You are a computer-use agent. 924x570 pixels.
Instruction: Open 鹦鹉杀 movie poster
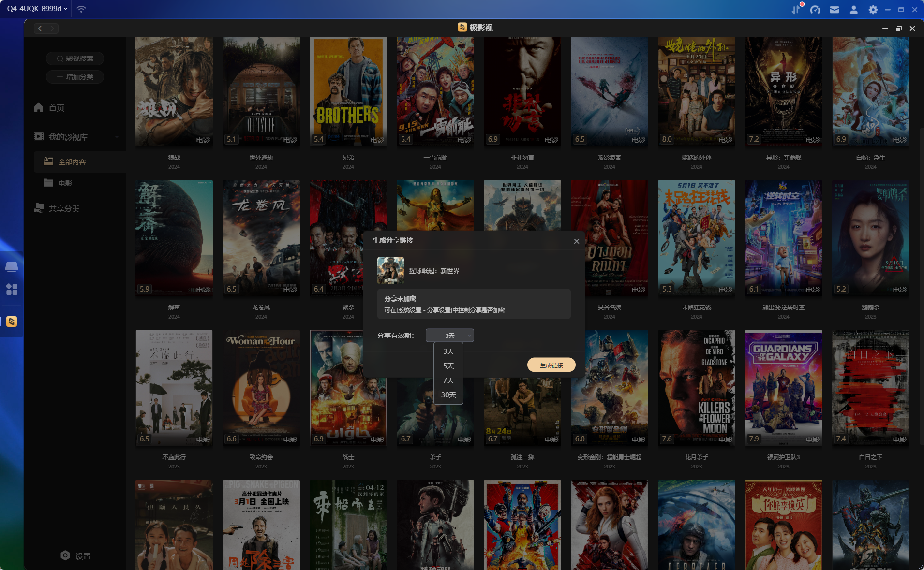[x=871, y=238]
